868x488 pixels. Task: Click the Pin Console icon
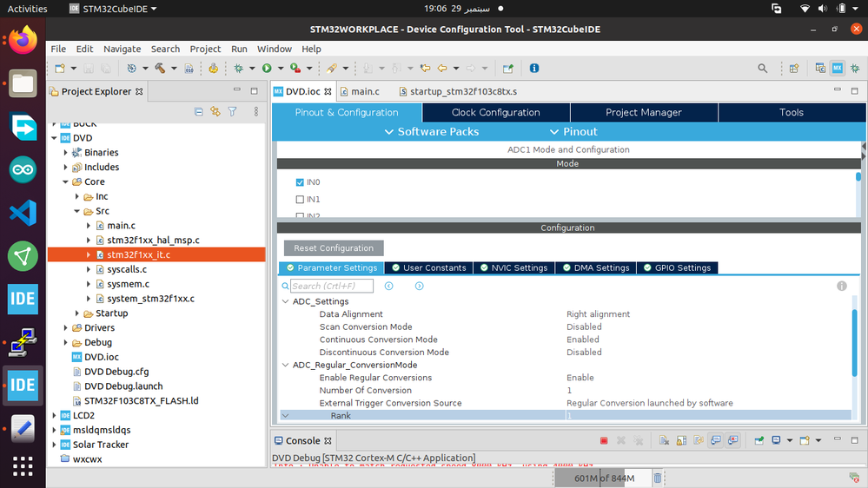(759, 440)
